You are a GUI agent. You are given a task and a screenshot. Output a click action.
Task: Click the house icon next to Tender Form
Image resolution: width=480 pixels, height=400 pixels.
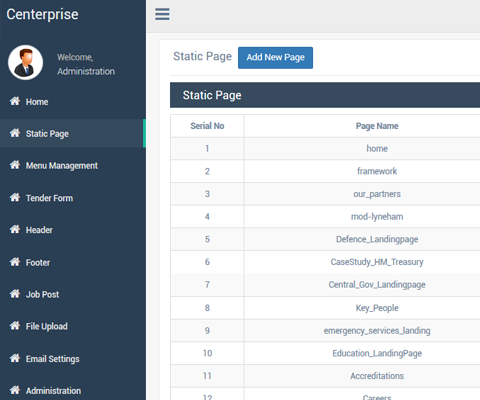click(x=15, y=197)
